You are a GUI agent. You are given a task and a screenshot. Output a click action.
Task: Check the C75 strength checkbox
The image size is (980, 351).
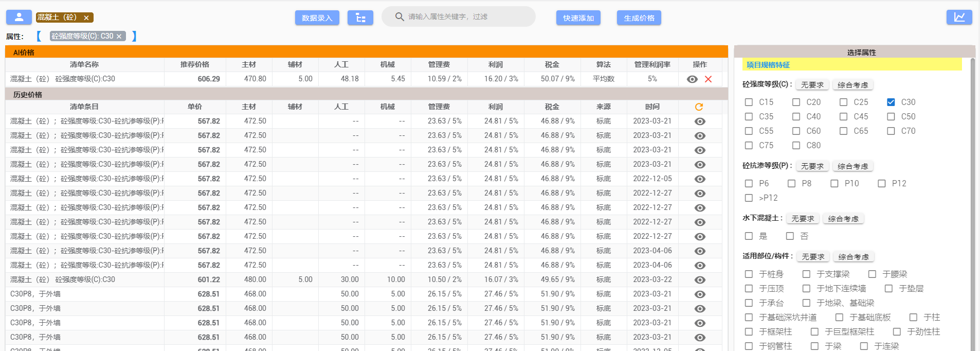pos(749,146)
